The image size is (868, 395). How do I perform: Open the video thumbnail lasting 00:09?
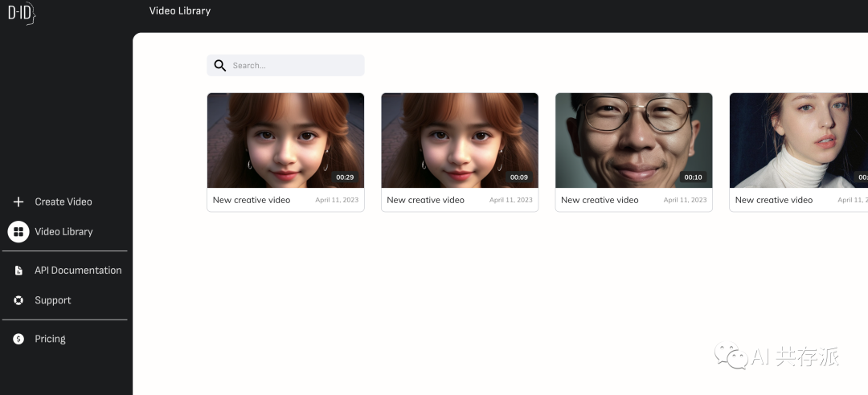(x=459, y=140)
